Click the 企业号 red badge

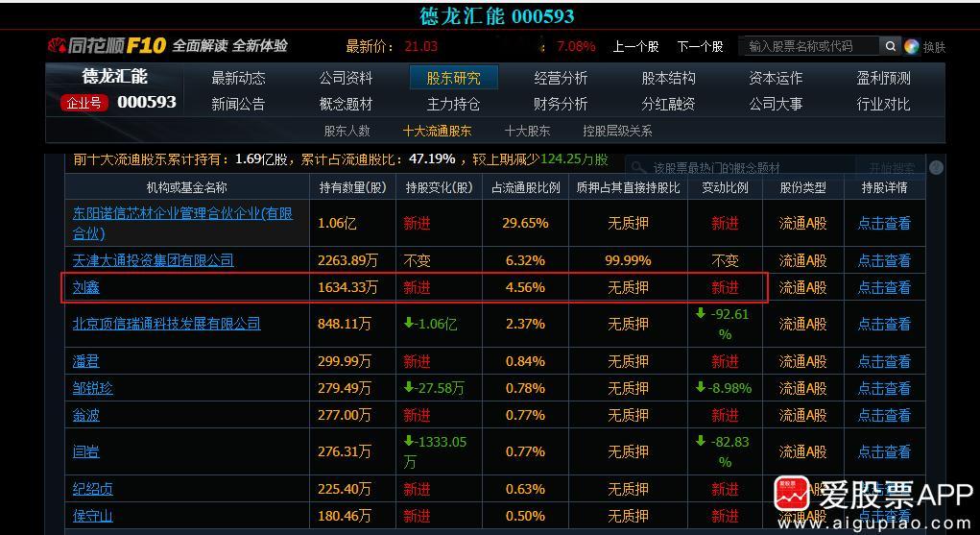click(84, 103)
